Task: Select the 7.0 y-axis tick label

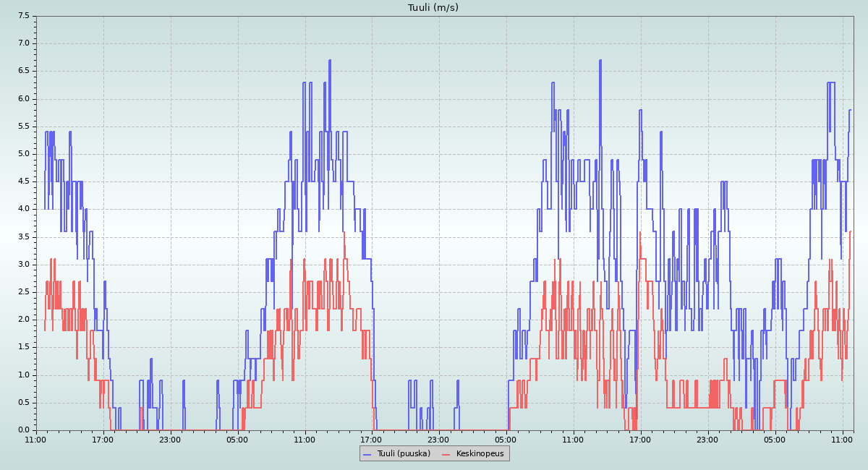Action: (23, 43)
